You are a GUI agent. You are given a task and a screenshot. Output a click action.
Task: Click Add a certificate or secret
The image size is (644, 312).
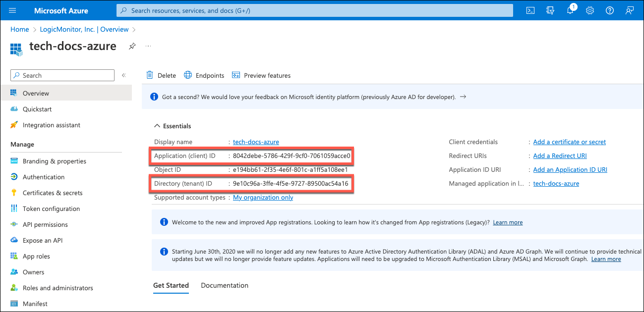569,142
